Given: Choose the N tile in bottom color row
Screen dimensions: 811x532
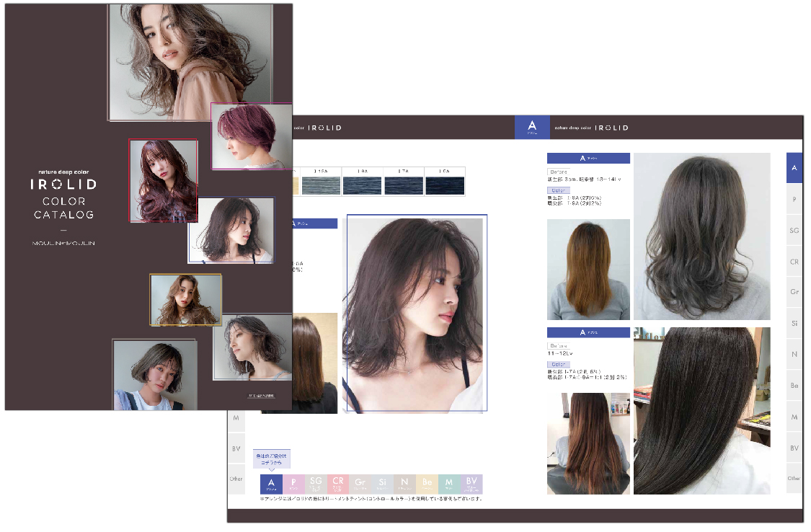Looking at the screenshot, I should coord(405,484).
